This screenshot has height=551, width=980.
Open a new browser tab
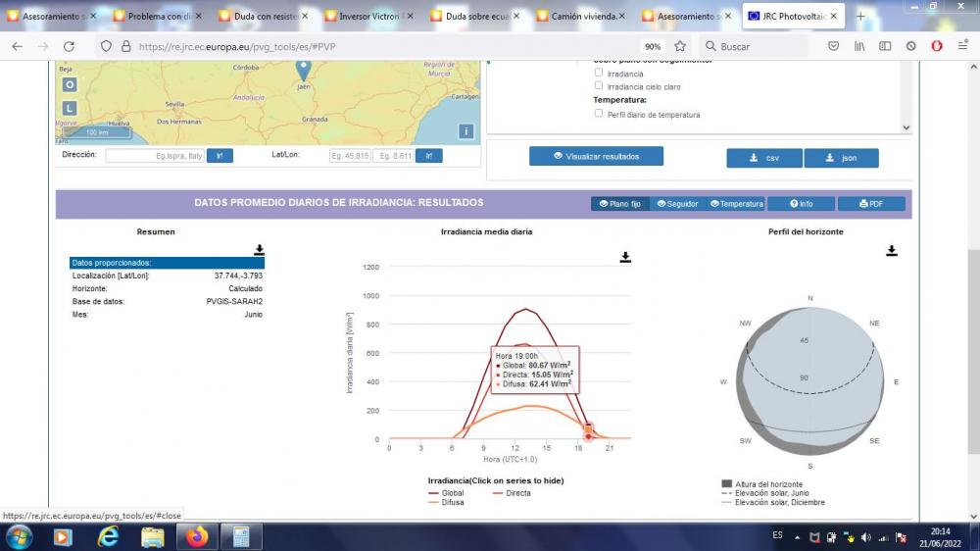(x=860, y=17)
